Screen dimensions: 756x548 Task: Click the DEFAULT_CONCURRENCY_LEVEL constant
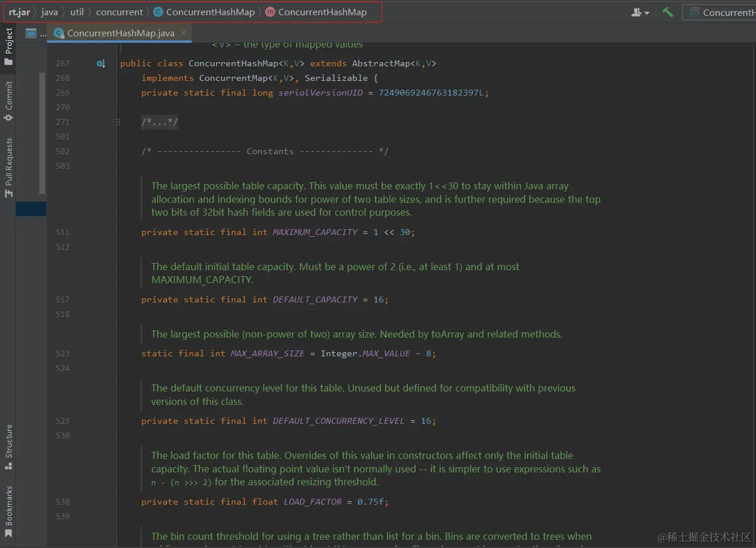pyautogui.click(x=339, y=421)
